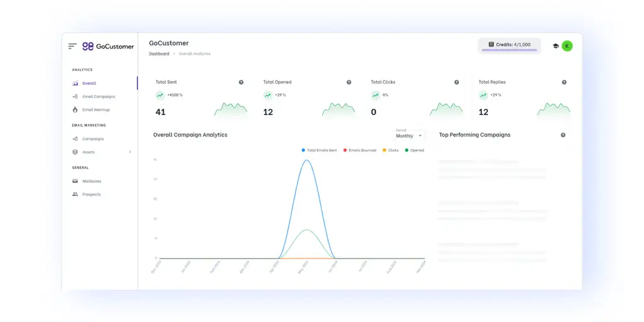Click the Assets stack icon
644x322 pixels.
pos(75,152)
